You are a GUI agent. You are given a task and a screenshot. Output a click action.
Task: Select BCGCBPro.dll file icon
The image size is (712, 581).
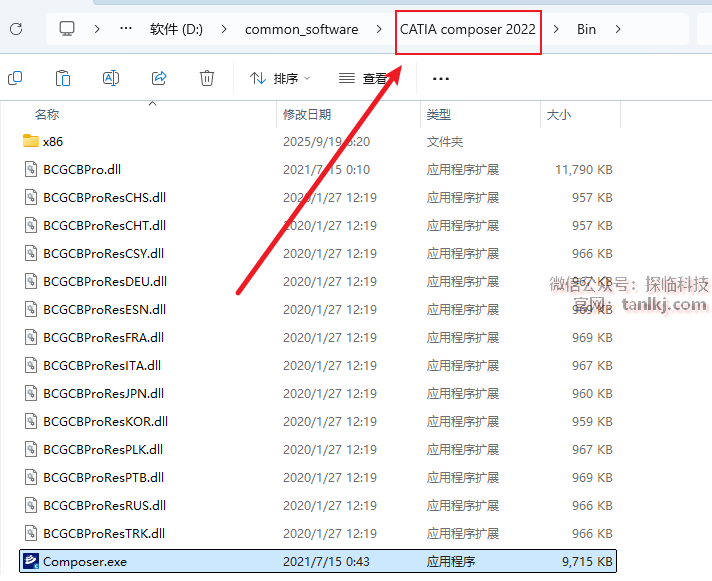point(30,169)
